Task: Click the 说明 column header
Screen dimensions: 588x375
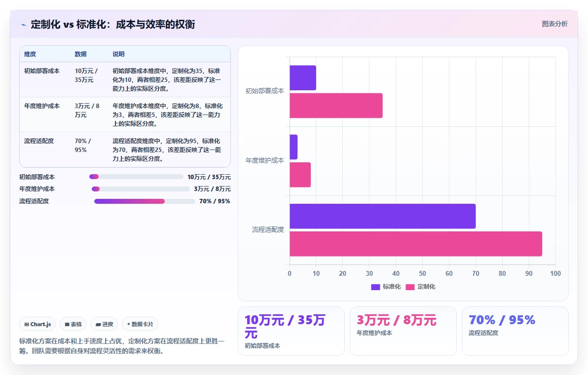Action: pyautogui.click(x=118, y=54)
